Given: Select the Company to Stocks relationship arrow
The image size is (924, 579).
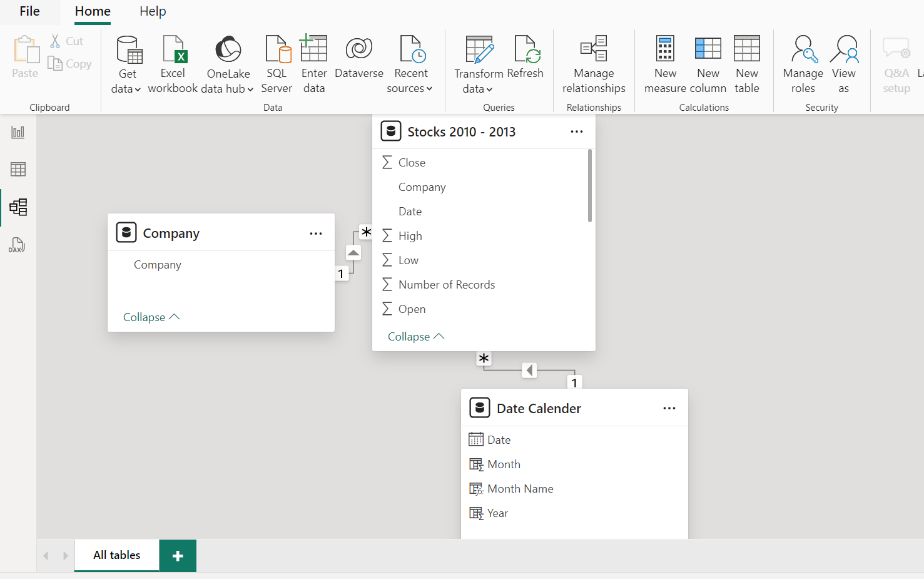Looking at the screenshot, I should [353, 253].
